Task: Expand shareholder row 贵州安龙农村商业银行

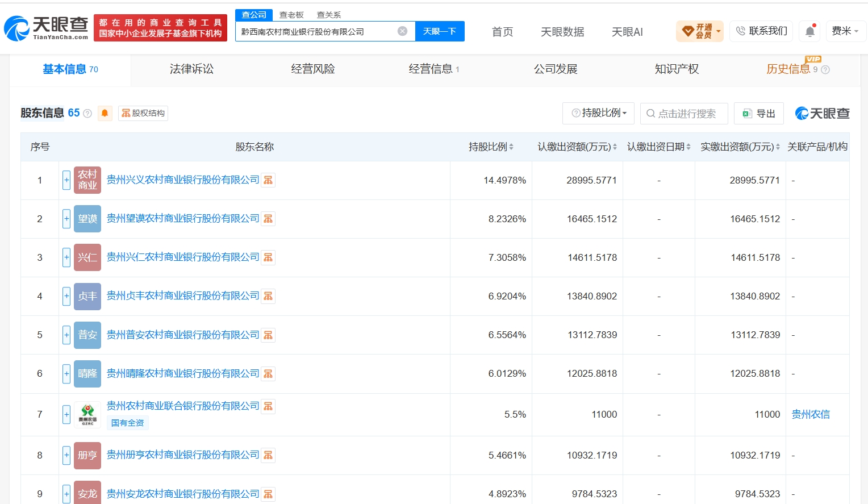Action: click(x=66, y=493)
